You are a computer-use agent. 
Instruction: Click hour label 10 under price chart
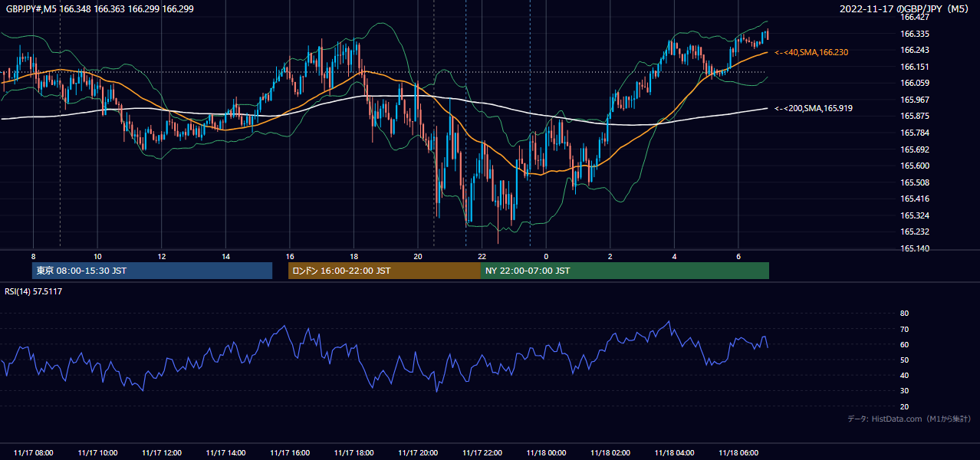(97, 256)
